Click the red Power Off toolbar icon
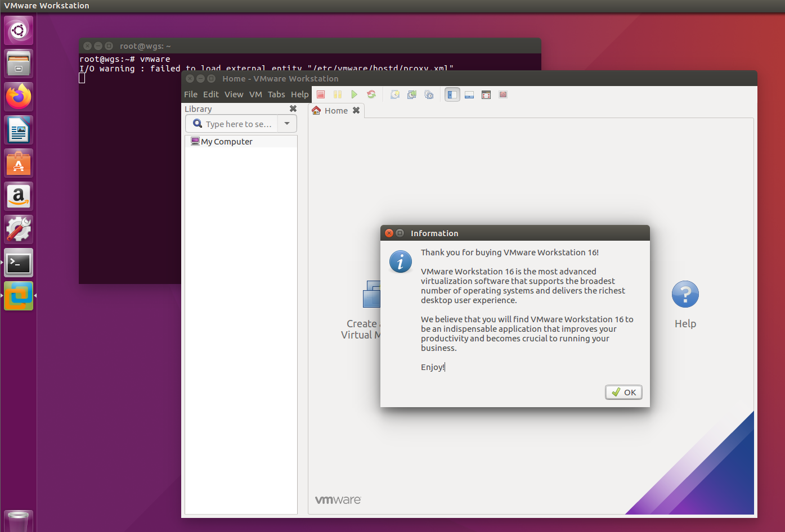Image resolution: width=785 pixels, height=532 pixels. [321, 94]
